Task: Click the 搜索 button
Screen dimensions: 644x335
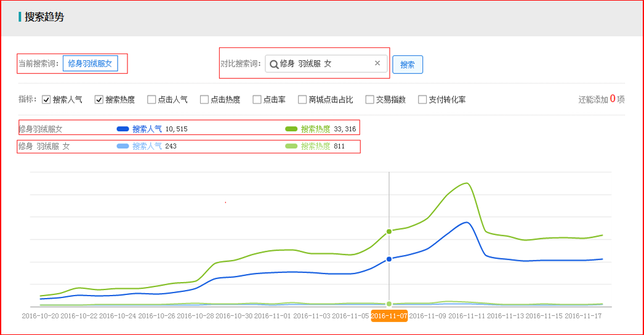Action: click(x=408, y=65)
